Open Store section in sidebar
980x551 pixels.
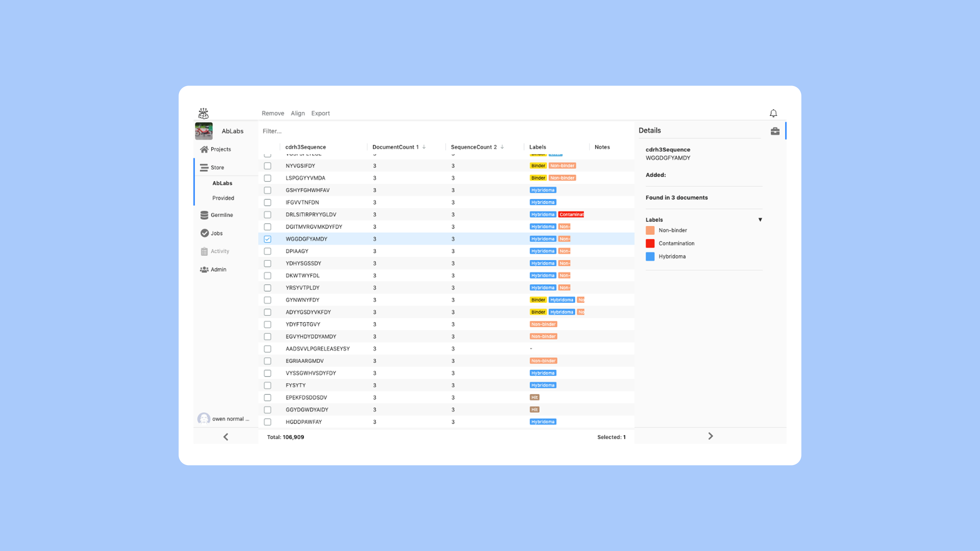point(217,167)
